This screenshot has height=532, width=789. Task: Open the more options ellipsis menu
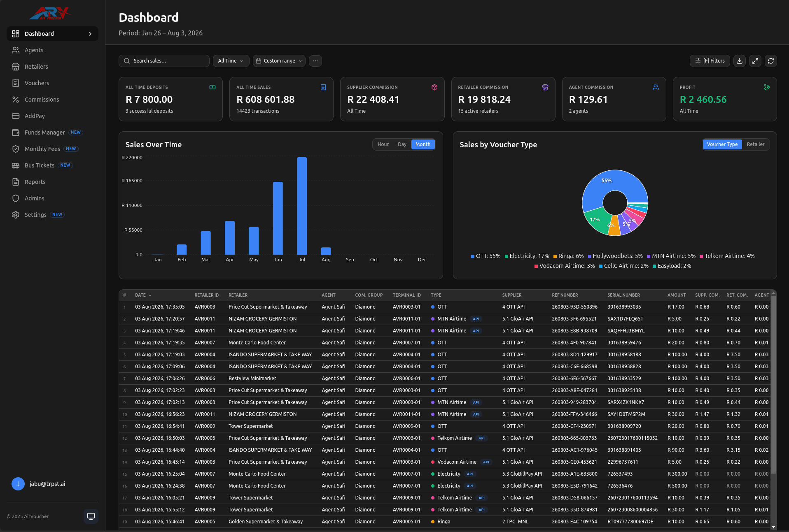[x=315, y=61]
